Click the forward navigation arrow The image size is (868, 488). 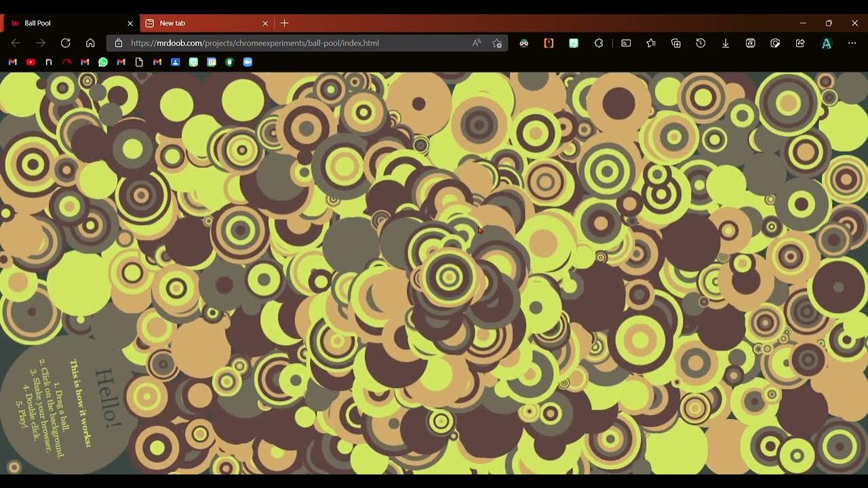[41, 43]
